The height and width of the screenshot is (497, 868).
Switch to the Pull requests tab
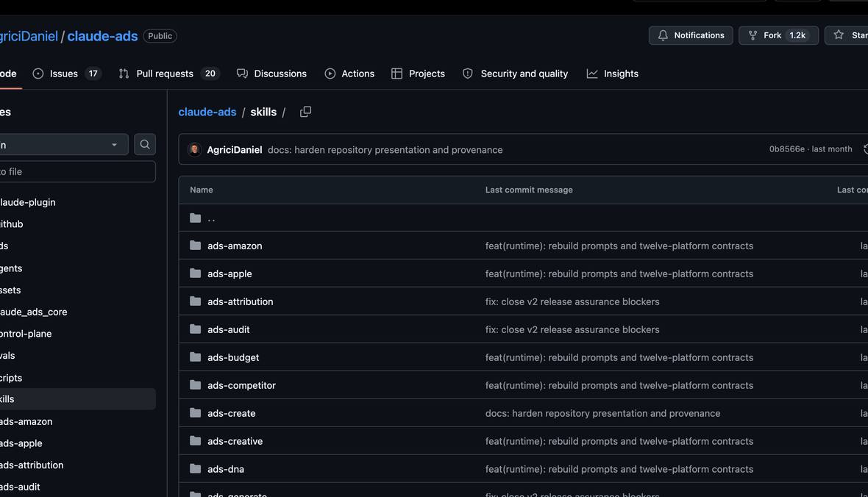click(169, 74)
